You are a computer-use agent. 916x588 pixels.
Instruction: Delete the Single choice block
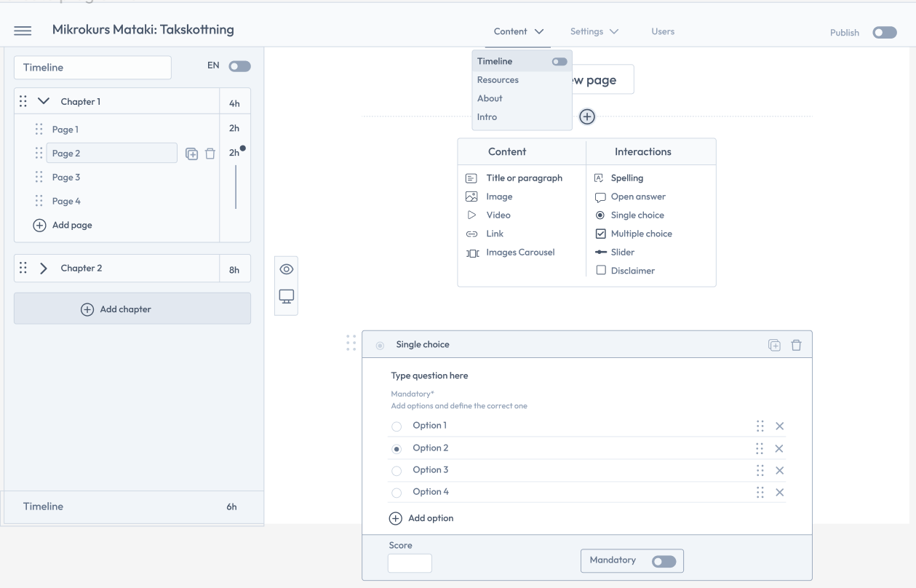point(796,345)
